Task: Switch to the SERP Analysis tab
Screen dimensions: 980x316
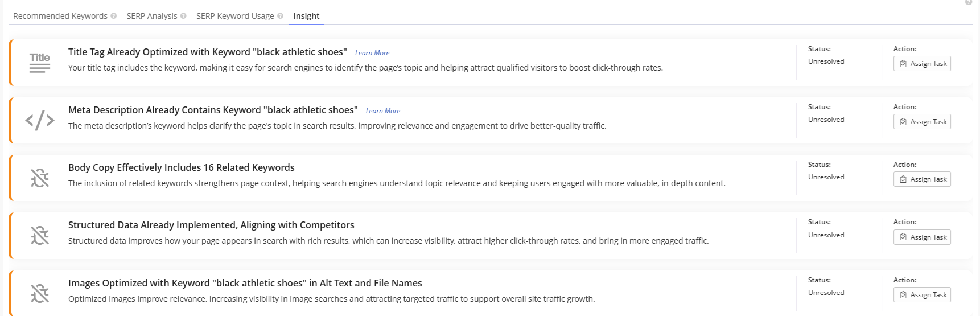Action: 151,16
